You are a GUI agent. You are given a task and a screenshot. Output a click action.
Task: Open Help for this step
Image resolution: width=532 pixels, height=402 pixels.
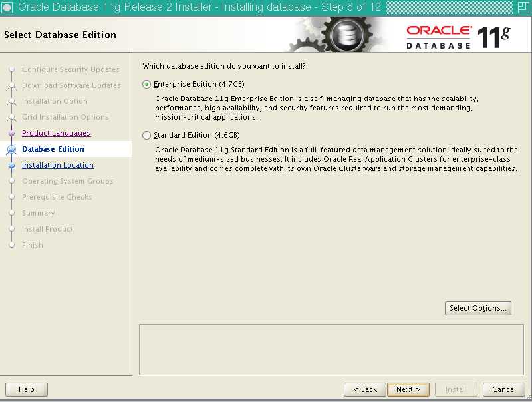27,389
